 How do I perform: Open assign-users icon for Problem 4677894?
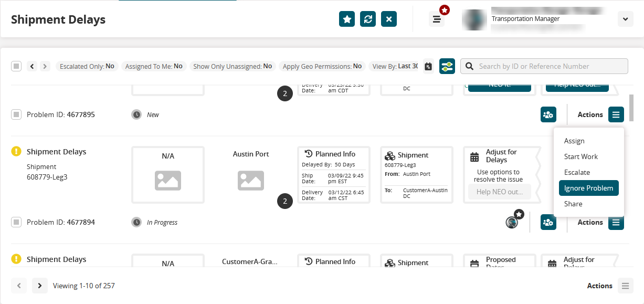pos(548,222)
